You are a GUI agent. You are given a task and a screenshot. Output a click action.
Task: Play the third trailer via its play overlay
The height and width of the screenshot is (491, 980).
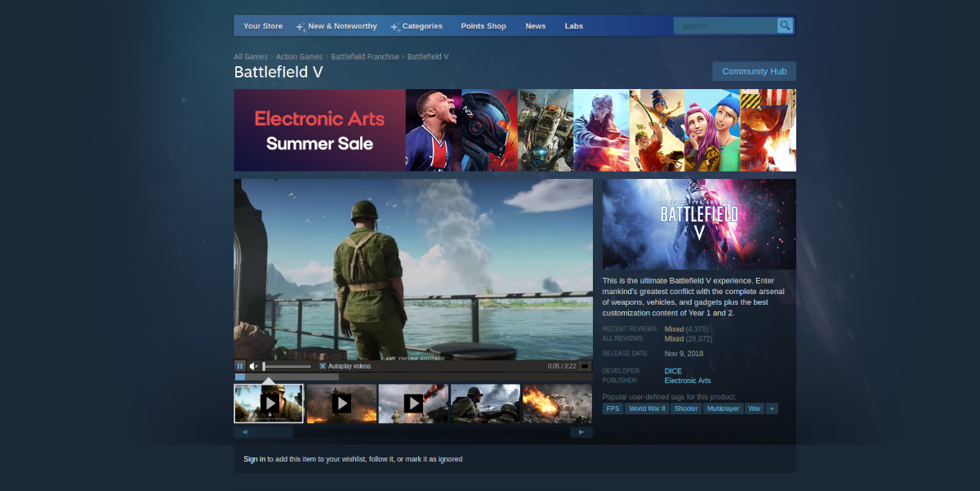[413, 403]
